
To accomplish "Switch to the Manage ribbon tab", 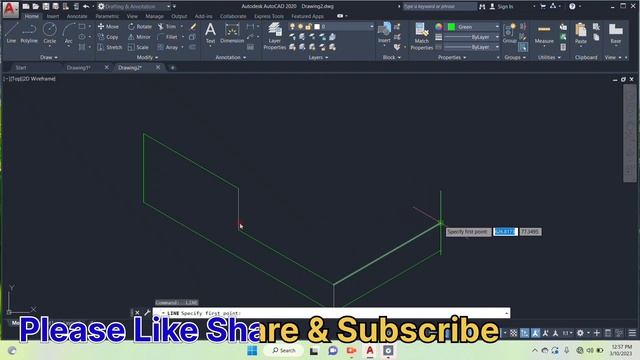I will [154, 16].
